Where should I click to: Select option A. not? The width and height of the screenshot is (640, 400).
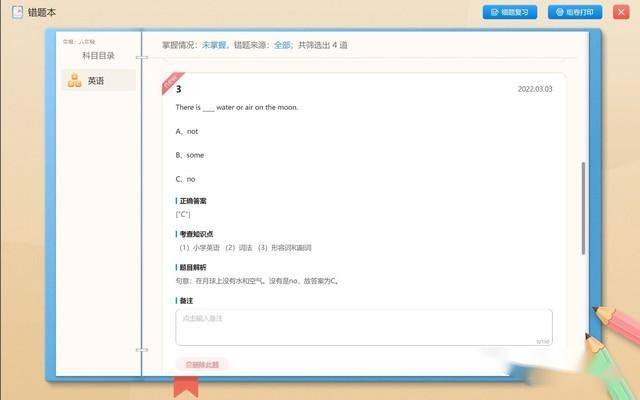[x=187, y=131]
